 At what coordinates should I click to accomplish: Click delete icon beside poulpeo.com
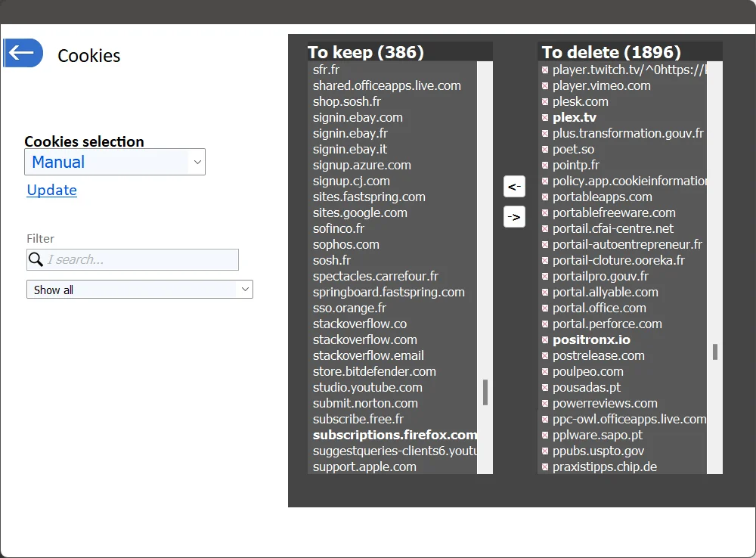tap(545, 372)
